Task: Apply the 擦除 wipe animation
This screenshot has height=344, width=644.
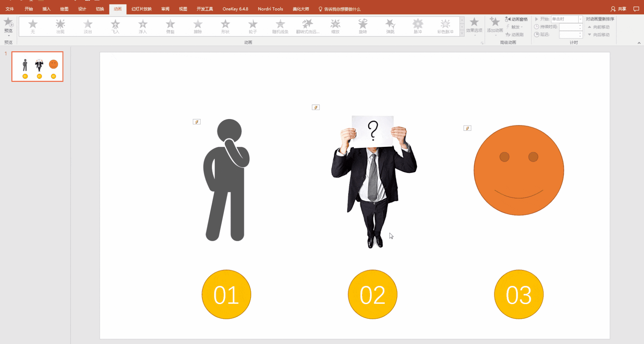Action: (x=198, y=26)
